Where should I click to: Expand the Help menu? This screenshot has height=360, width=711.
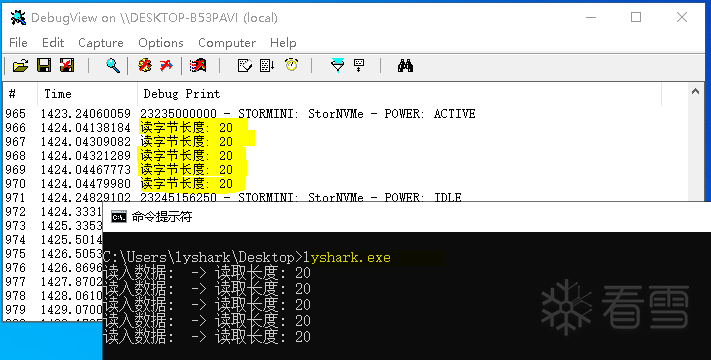click(283, 43)
